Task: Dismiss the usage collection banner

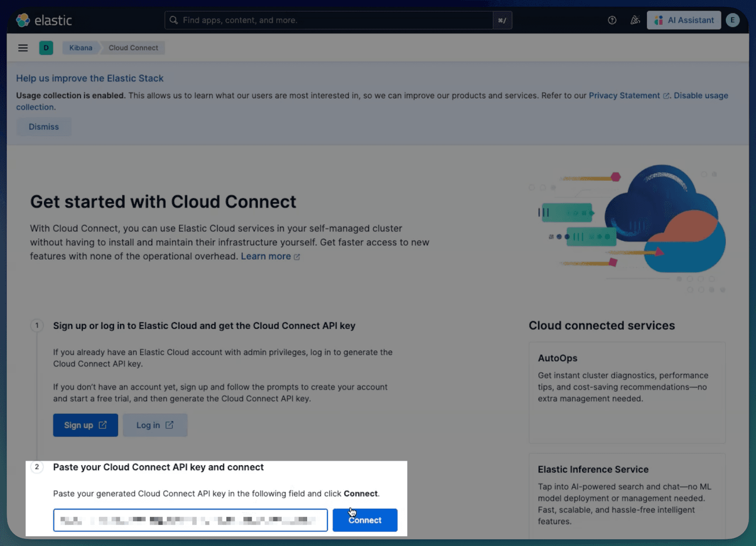Action: 43,127
